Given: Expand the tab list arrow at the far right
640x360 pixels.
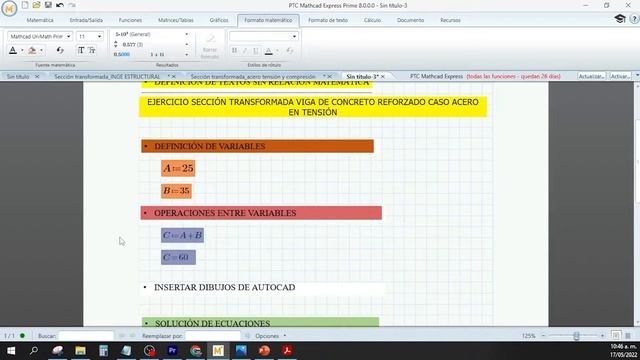Looking at the screenshot, I should pyautogui.click(x=637, y=76).
